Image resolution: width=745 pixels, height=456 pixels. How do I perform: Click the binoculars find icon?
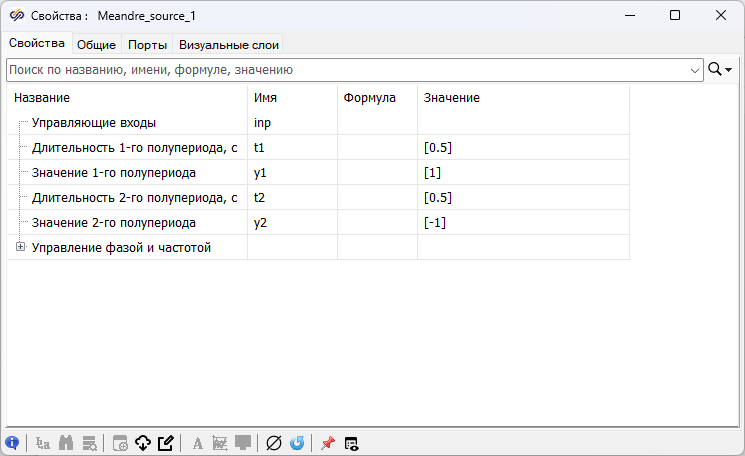tap(67, 443)
